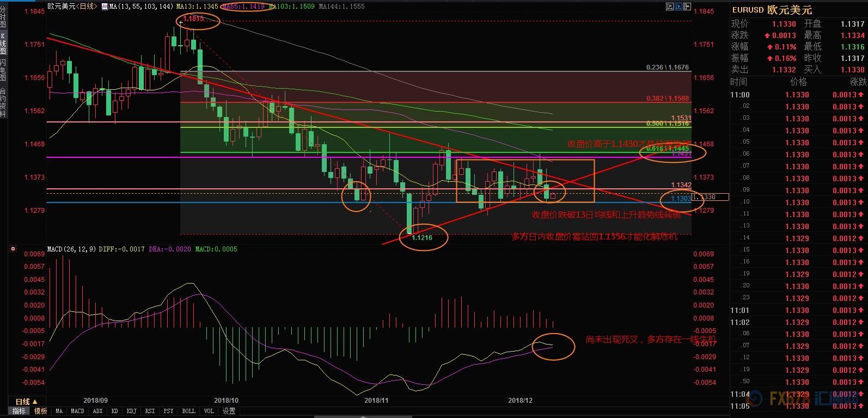Click the 1.1815 high price label
Image resolution: width=868 pixels, height=418 pixels.
click(193, 19)
